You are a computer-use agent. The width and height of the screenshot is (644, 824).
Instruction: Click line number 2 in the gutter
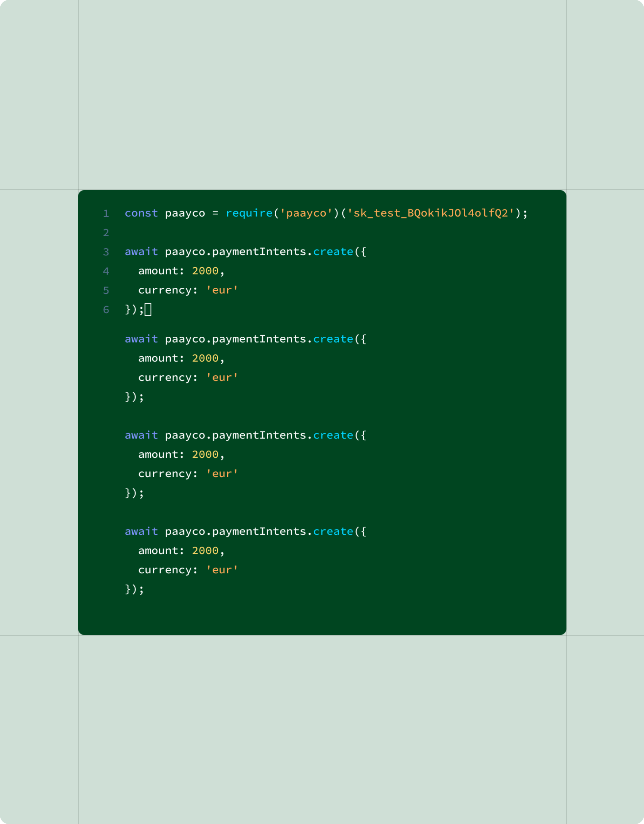click(106, 233)
